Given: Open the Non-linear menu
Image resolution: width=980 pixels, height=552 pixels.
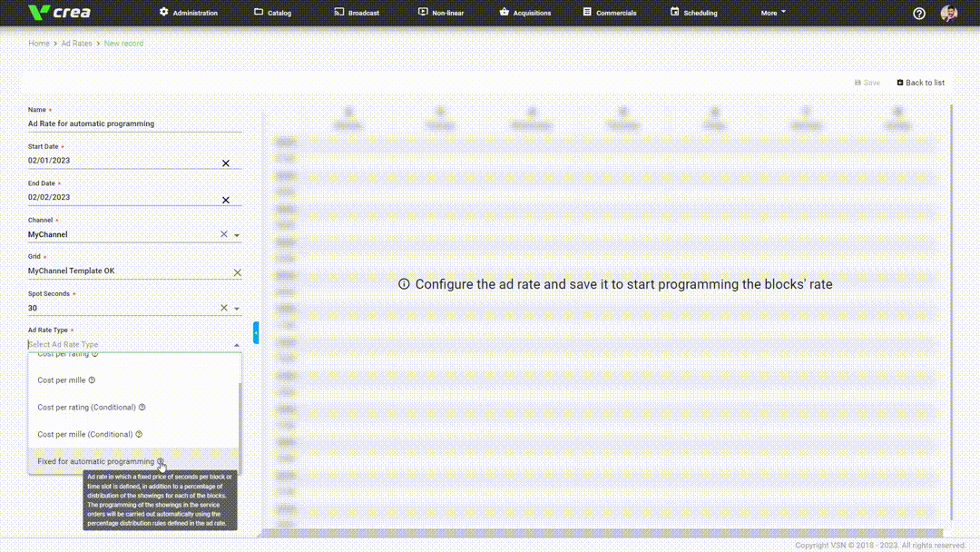Looking at the screenshot, I should click(441, 13).
